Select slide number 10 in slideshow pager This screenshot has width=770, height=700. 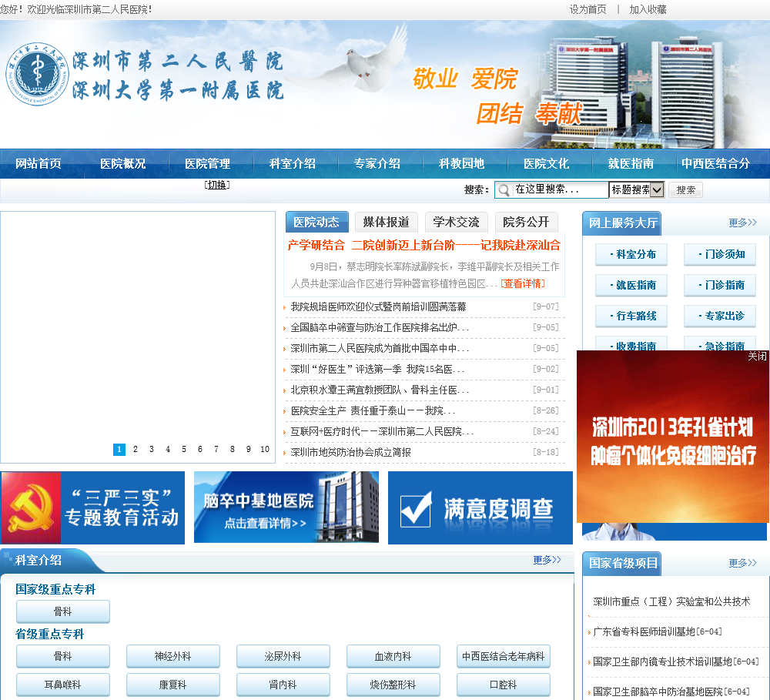tap(265, 450)
